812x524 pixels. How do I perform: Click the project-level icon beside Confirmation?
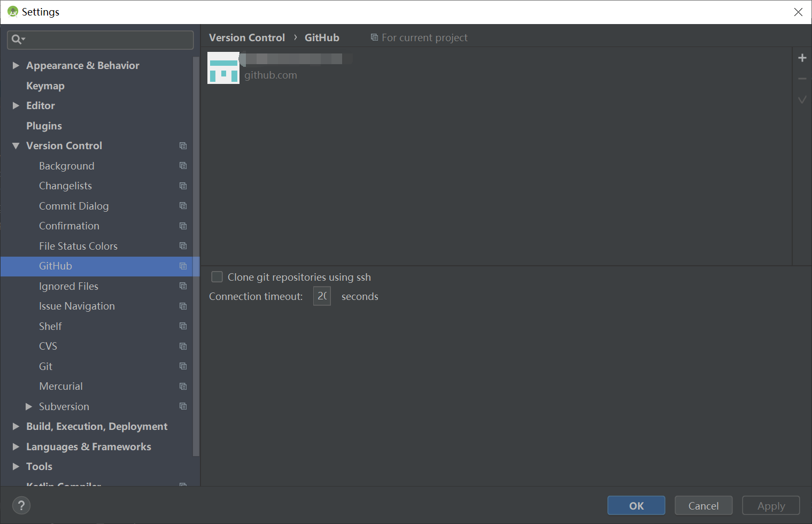[183, 226]
